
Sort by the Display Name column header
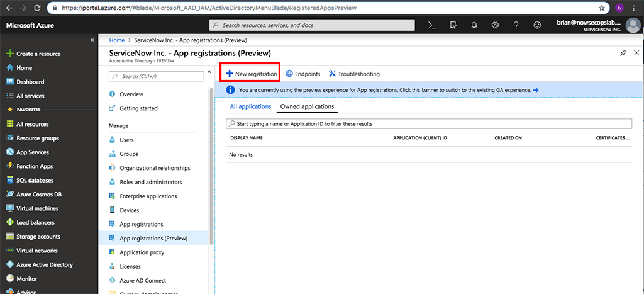tap(247, 138)
